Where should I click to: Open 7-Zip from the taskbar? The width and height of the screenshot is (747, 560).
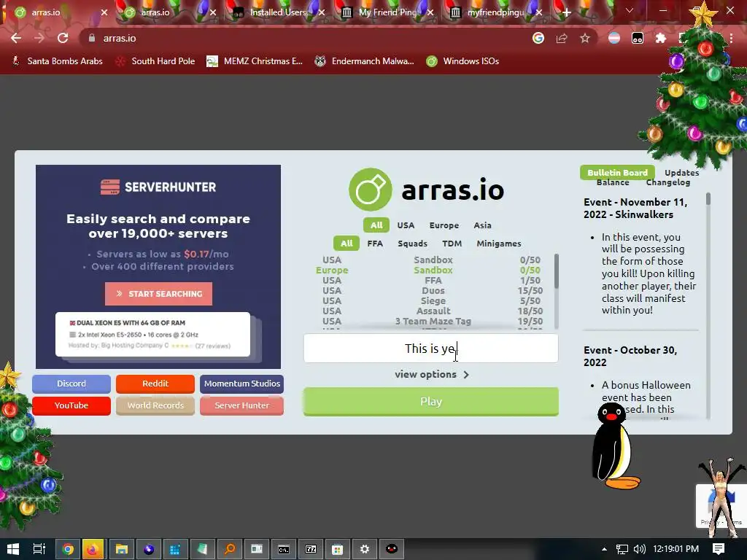tap(311, 549)
